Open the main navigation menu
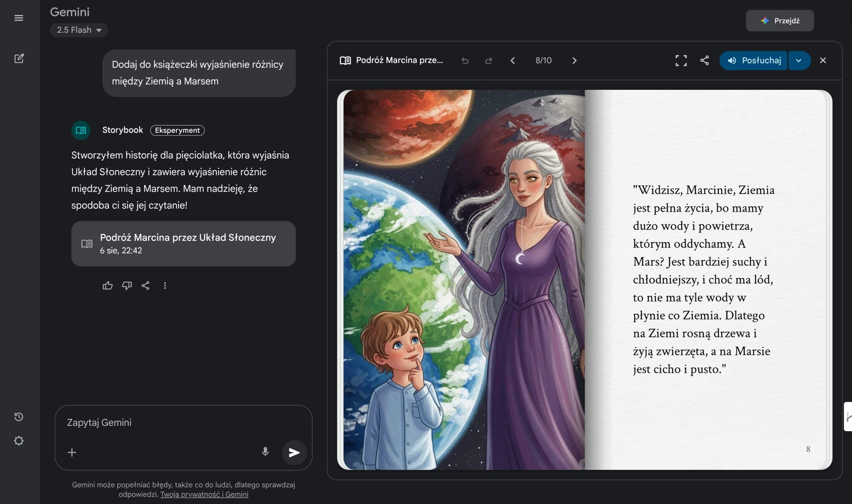 [x=19, y=18]
